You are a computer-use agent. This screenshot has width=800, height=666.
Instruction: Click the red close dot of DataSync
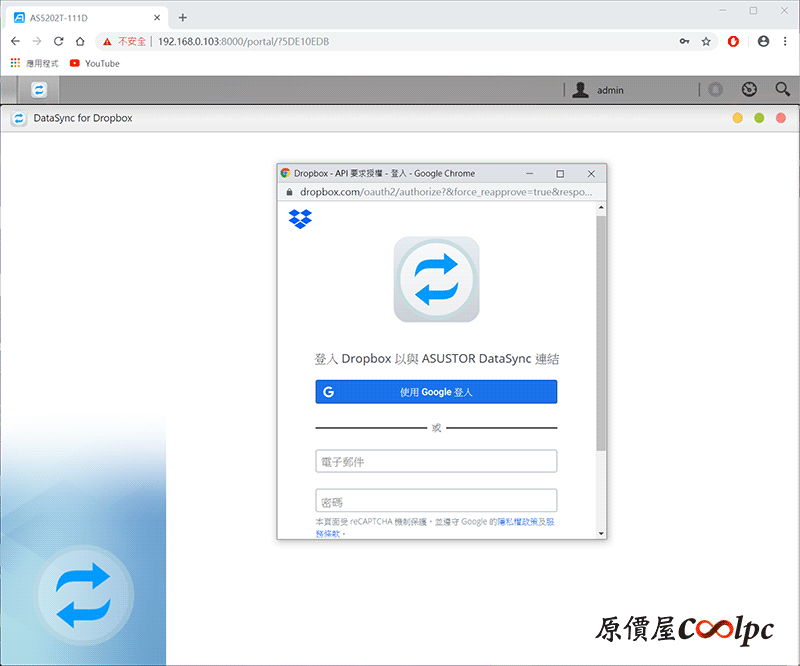click(x=781, y=118)
